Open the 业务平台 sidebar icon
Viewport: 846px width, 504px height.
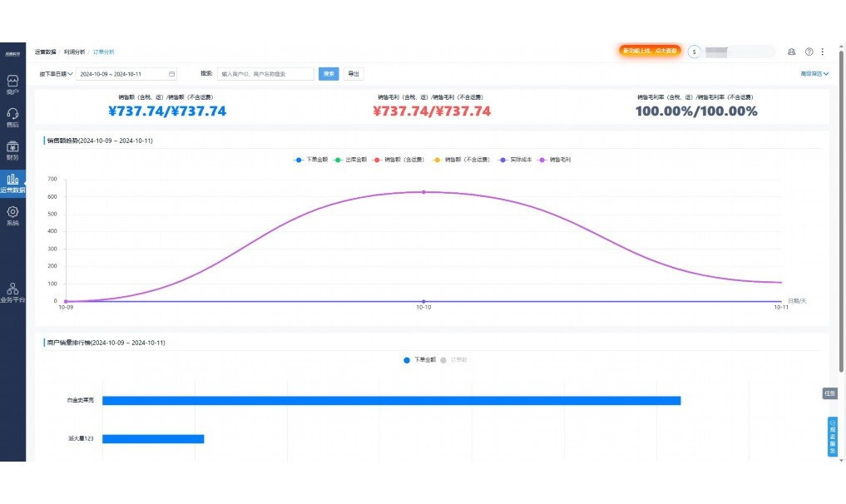click(x=12, y=292)
